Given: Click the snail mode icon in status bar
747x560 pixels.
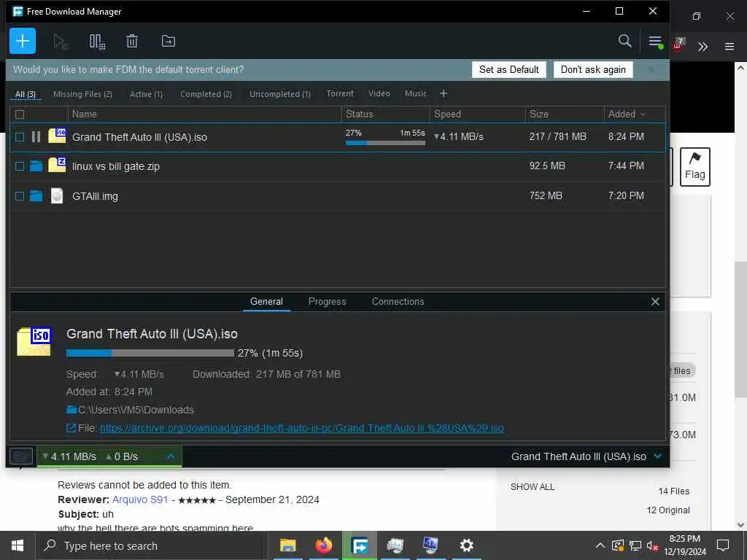Looking at the screenshot, I should click(21, 456).
